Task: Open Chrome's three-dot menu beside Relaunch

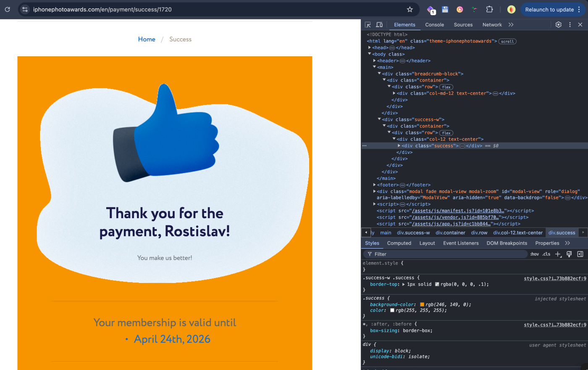Action: point(579,9)
